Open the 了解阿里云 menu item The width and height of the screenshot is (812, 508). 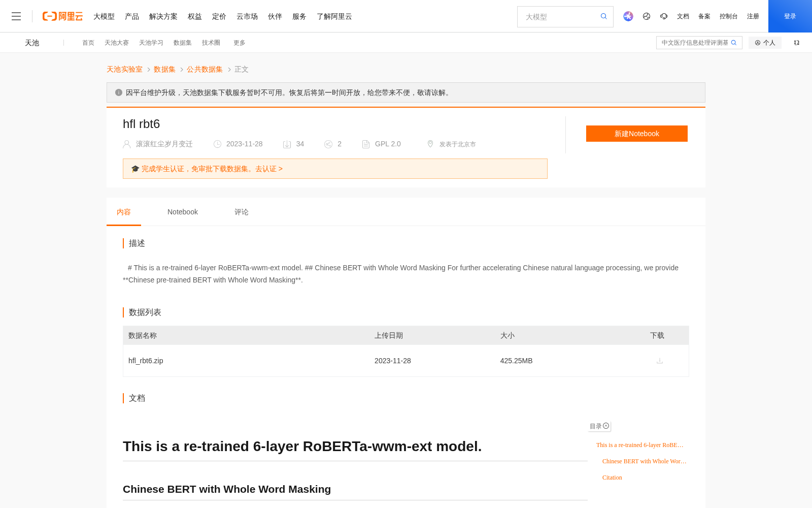[334, 16]
